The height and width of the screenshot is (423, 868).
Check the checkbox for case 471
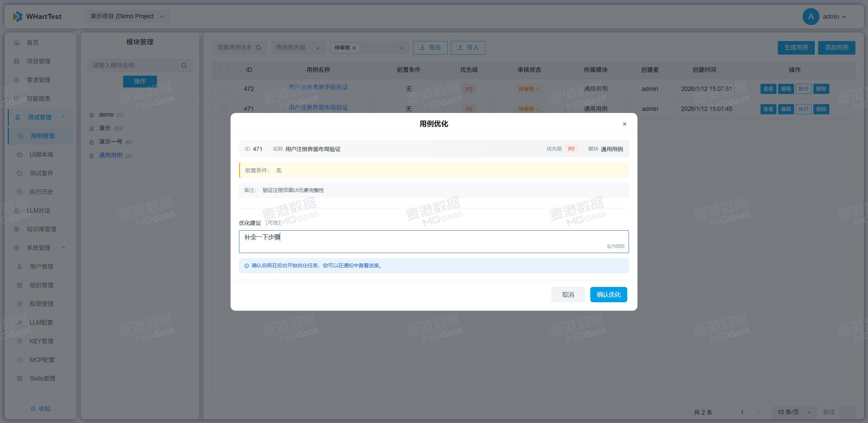pos(224,109)
